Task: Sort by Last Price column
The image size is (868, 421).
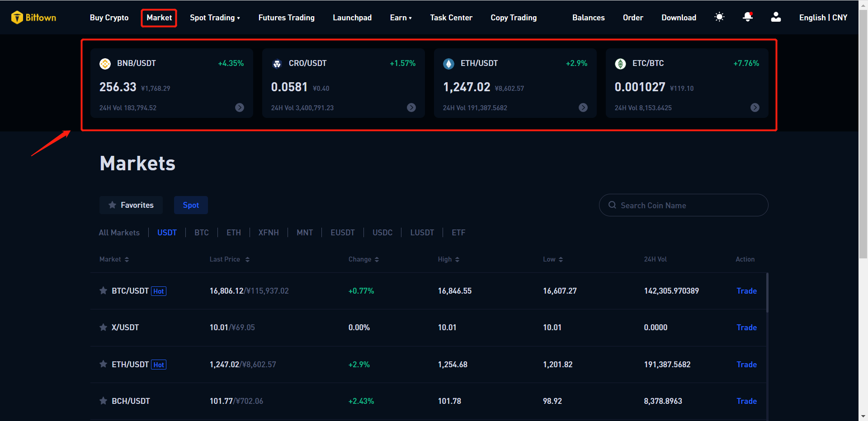Action: tap(247, 259)
